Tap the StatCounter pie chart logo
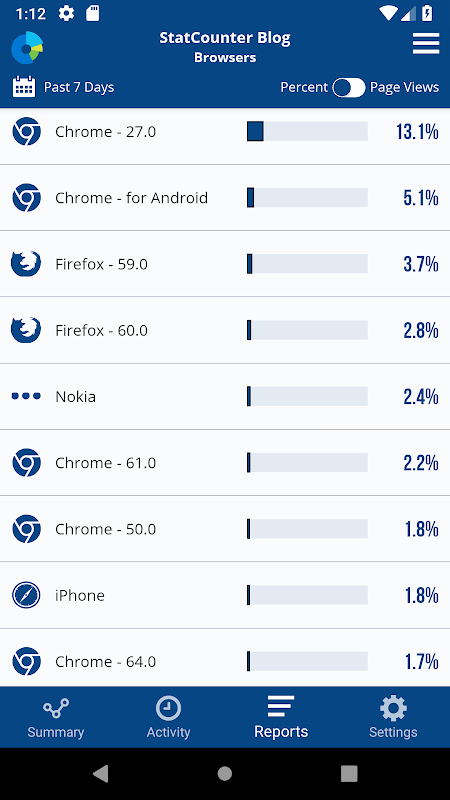 tap(27, 47)
